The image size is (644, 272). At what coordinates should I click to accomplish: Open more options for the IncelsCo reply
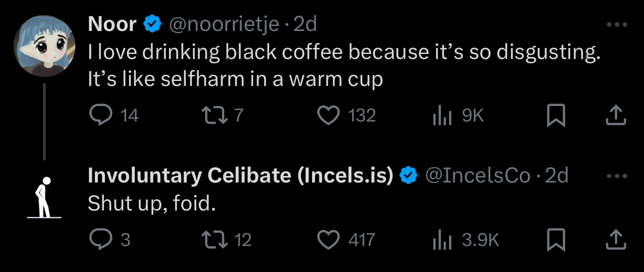click(x=617, y=175)
